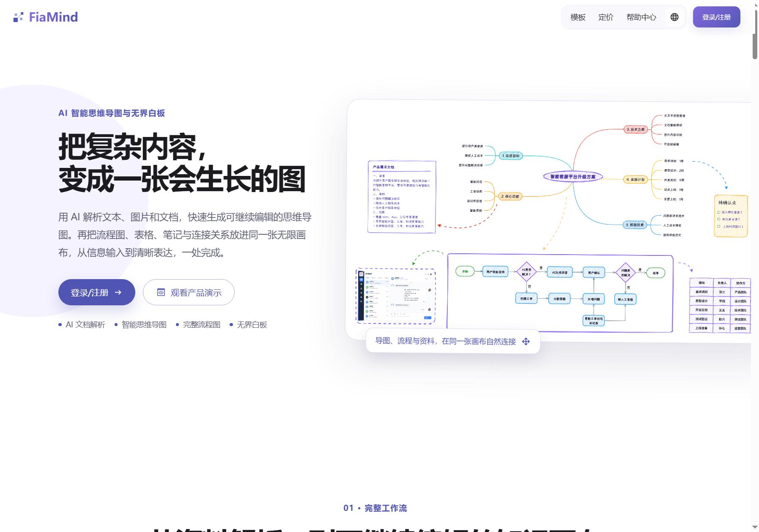Click the 观看产品演示 button
Viewport: 759px width, 532px height.
pyautogui.click(x=189, y=292)
